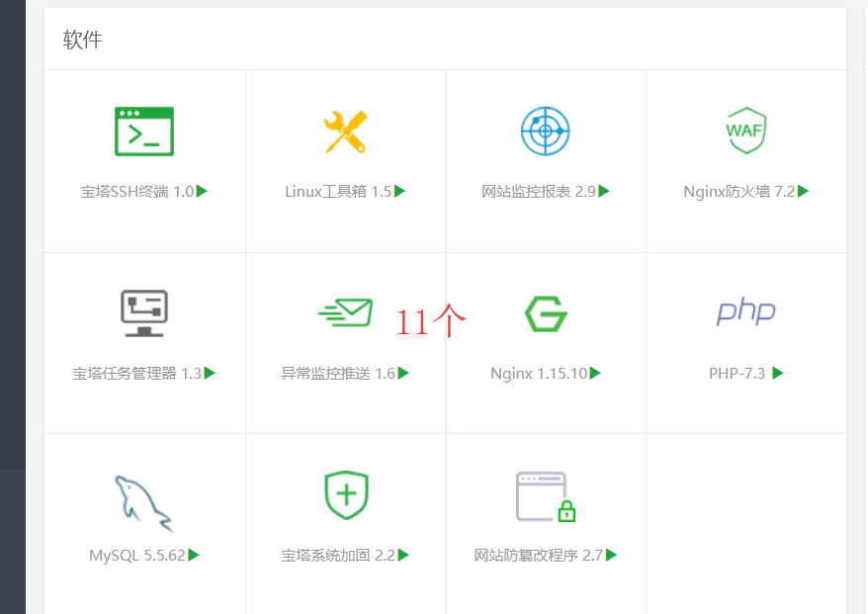Click play arrow beside PHP-7.3
Viewport: 868px width, 614px height.
click(778, 373)
